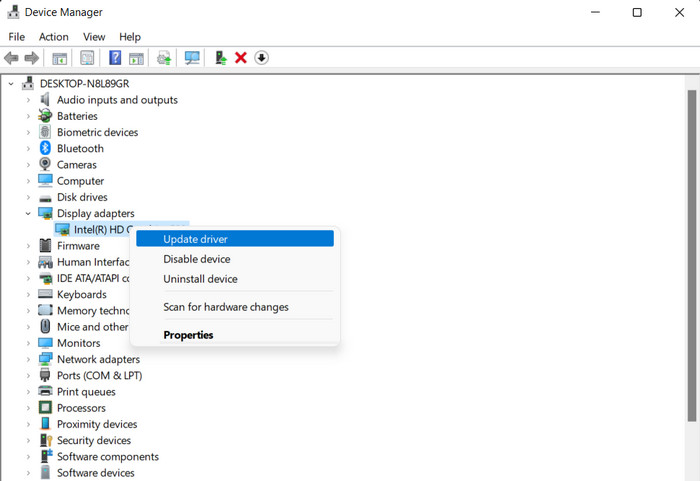Screen dimensions: 700x481
Task: Click the Forward arrow toolbar icon
Action: coord(32,58)
